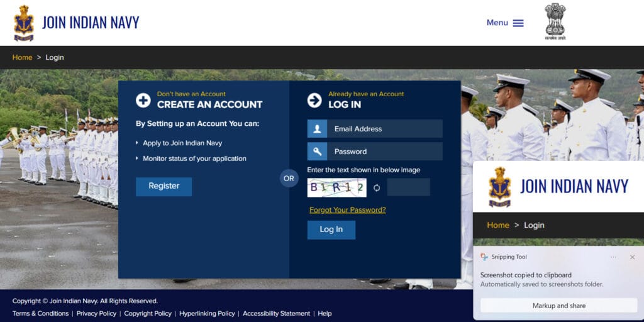This screenshot has height=322, width=644.
Task: Open Terms & Conditions footer link
Action: [x=41, y=313]
